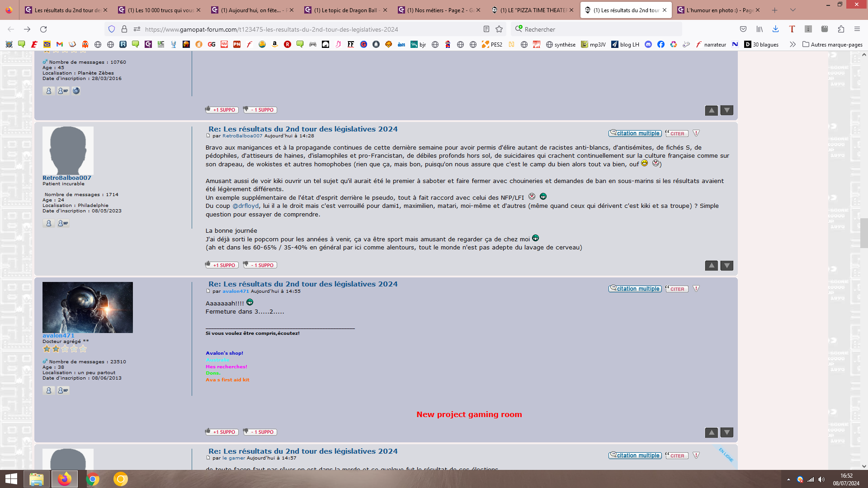Open RetroBalboa007 username link
Screen dimensions: 868x488
pos(67,178)
